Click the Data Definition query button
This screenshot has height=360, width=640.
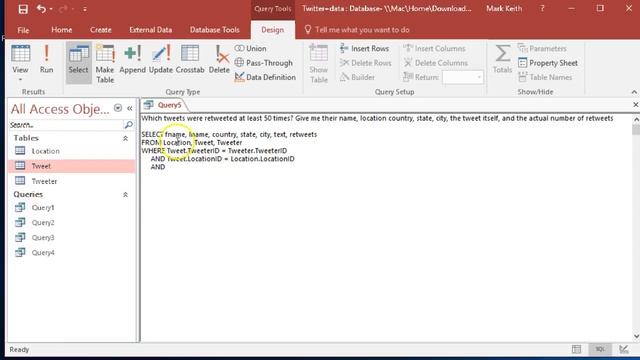[x=265, y=77]
